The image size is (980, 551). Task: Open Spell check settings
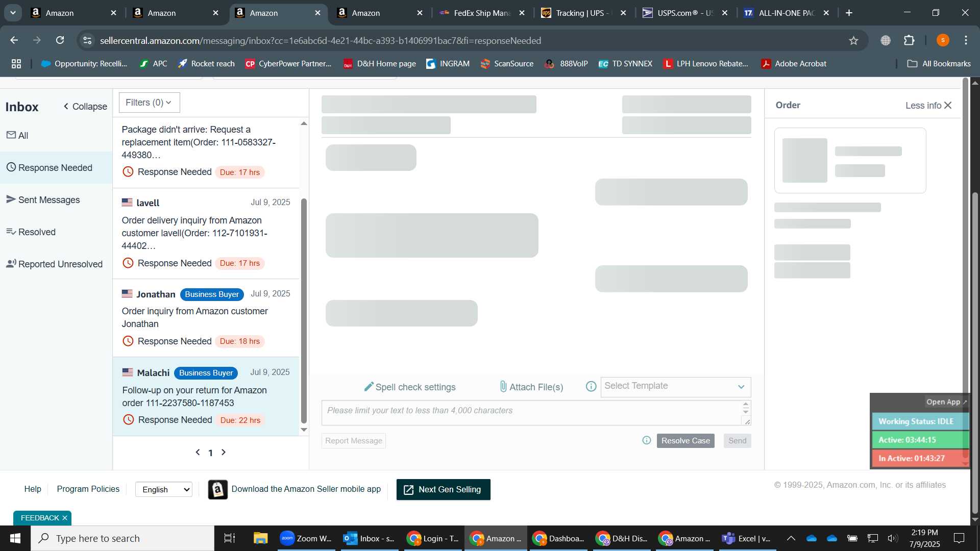(x=410, y=387)
